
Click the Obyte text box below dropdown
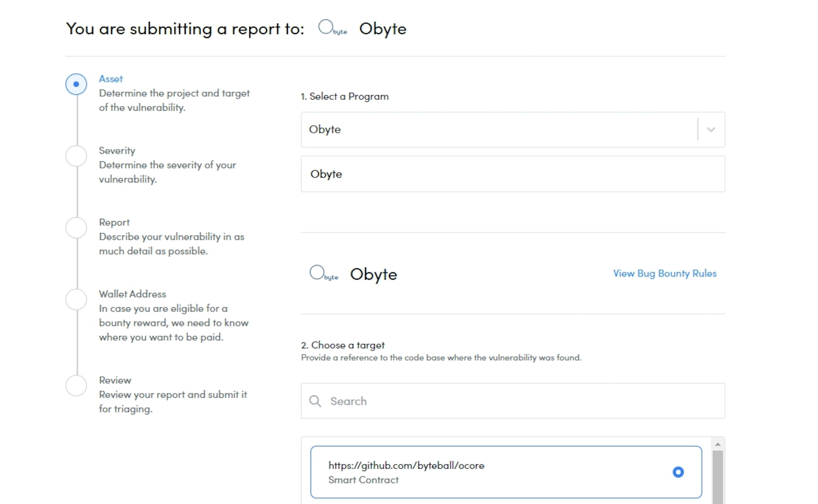[513, 174]
